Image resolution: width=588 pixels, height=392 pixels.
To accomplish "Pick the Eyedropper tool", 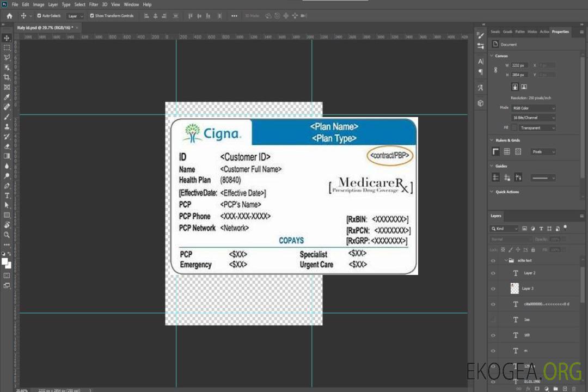I will pos(7,97).
